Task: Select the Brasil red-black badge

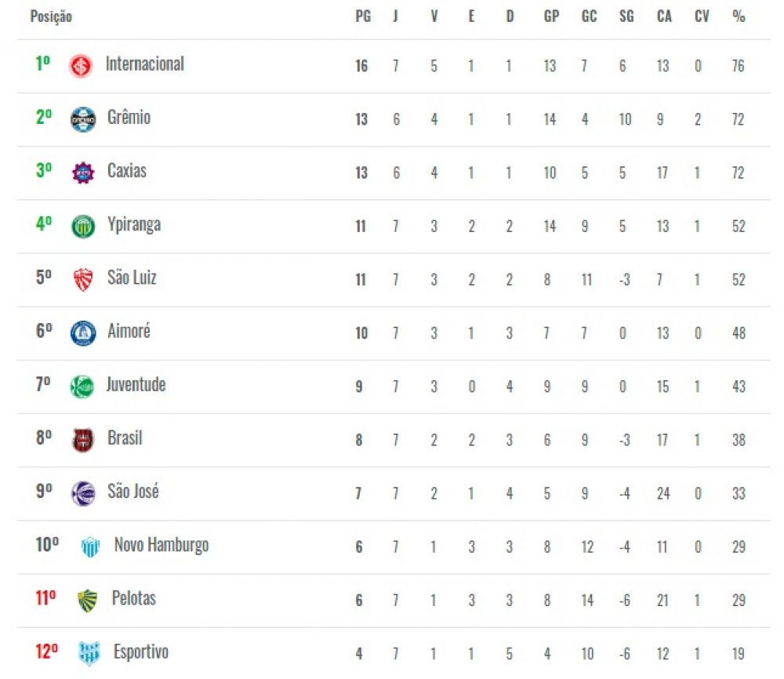Action: 83,440
